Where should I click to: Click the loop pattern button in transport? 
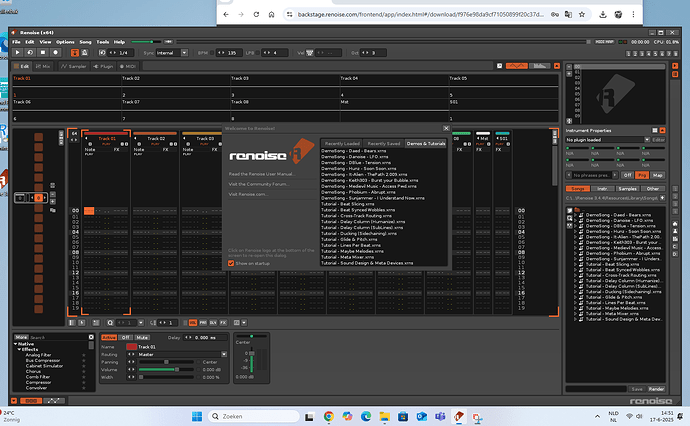point(30,52)
